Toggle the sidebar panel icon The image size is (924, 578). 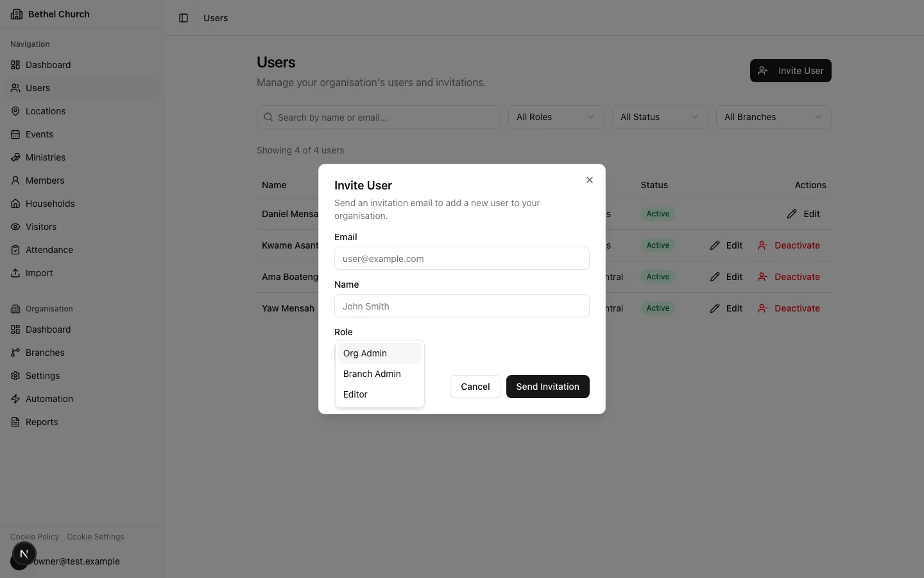[x=184, y=18]
